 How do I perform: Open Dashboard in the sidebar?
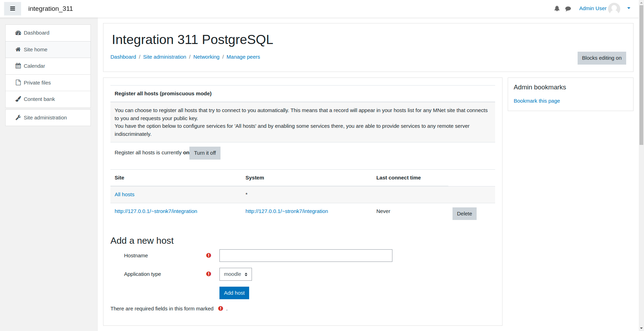[x=48, y=33]
